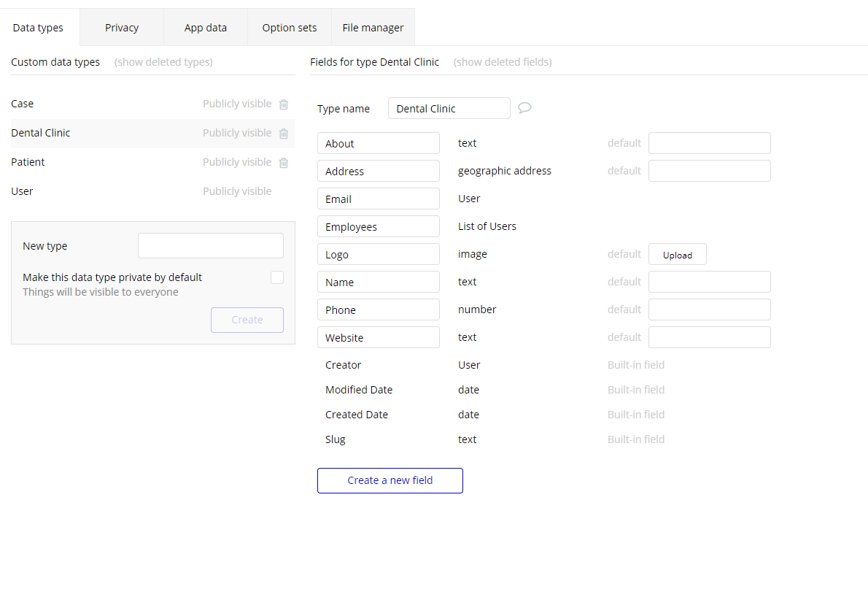
Task: Show deleted types link
Action: click(x=163, y=62)
